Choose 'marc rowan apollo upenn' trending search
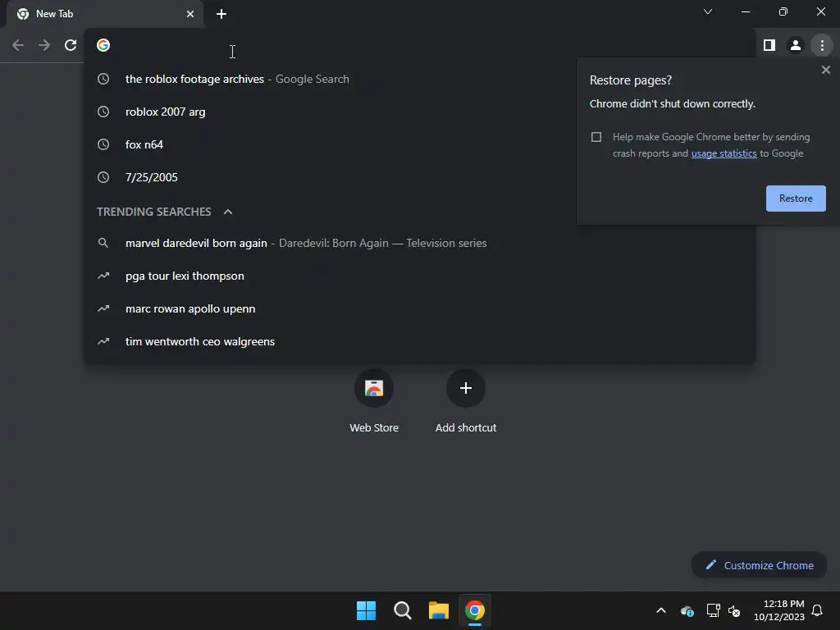This screenshot has width=840, height=630. [x=419, y=308]
